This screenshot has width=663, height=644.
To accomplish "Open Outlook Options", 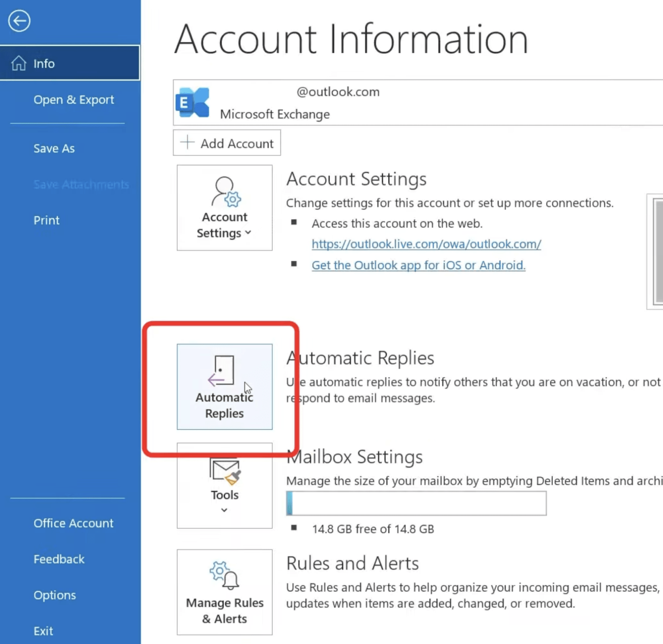I will tap(55, 595).
